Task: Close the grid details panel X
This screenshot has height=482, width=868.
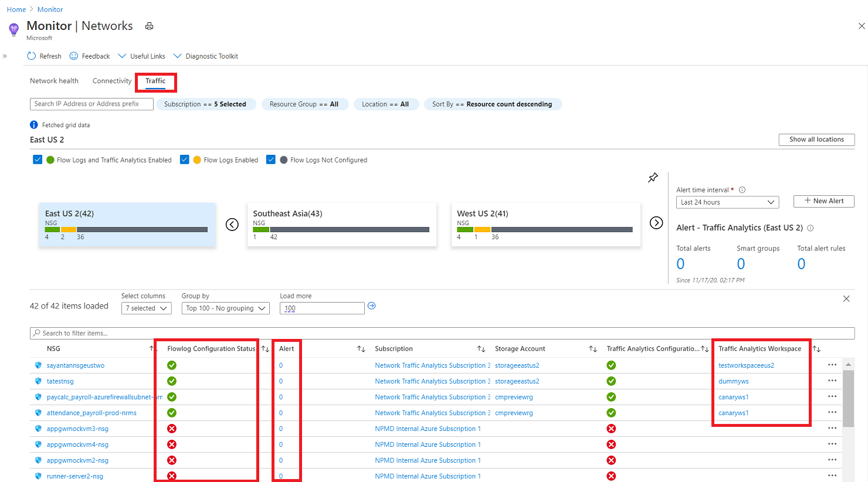Action: [x=846, y=298]
